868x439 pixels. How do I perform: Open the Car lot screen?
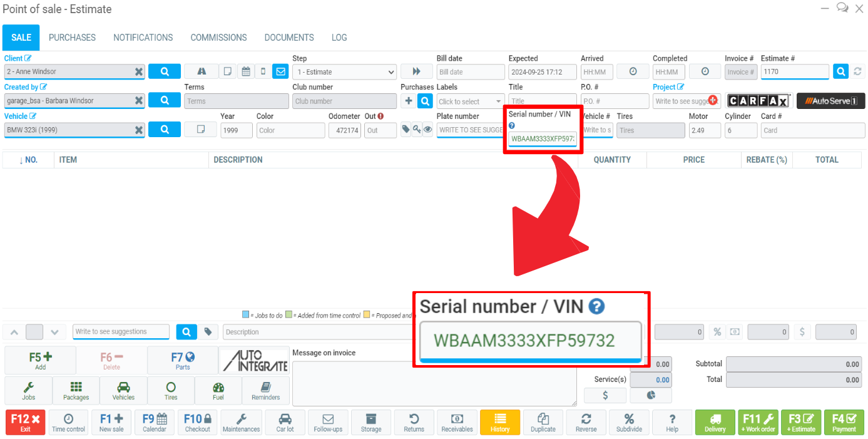(285, 422)
